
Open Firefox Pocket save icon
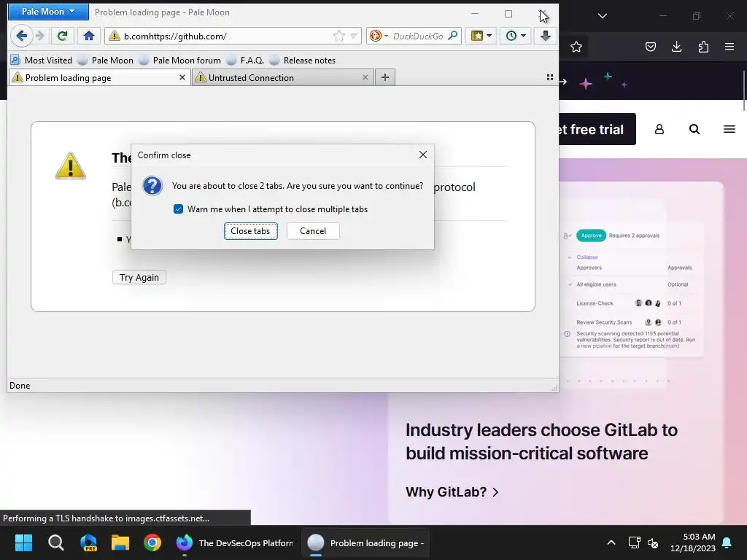pyautogui.click(x=650, y=47)
